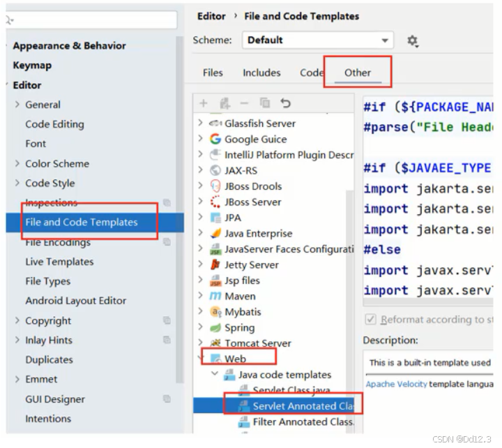The height and width of the screenshot is (448, 502).
Task: Click the settings search field
Action: 91,20
